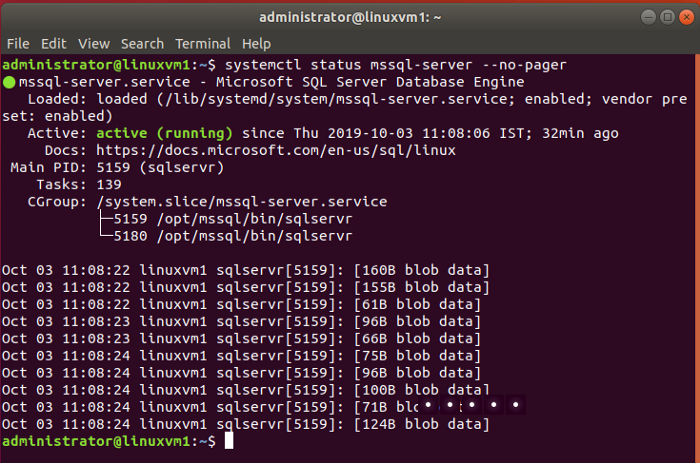Click the '[160B blob data]' log entry
Image resolution: width=700 pixels, height=463 pixels.
tap(421, 271)
